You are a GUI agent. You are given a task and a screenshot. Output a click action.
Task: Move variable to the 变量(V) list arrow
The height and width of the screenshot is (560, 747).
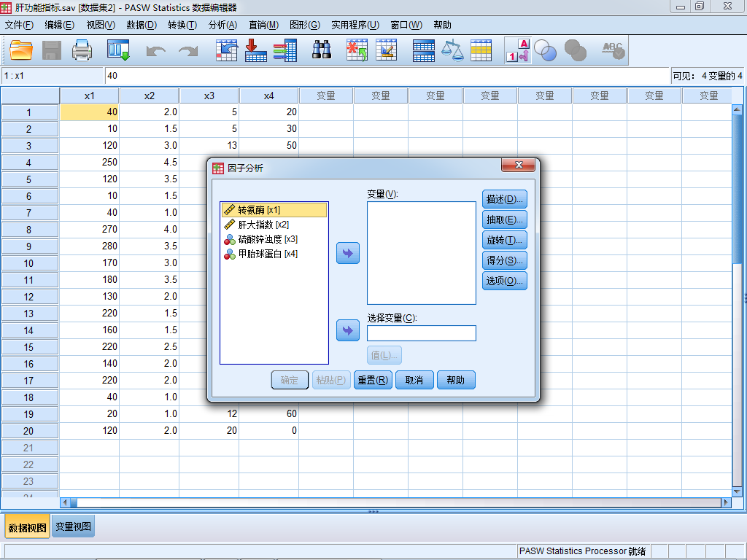[348, 253]
